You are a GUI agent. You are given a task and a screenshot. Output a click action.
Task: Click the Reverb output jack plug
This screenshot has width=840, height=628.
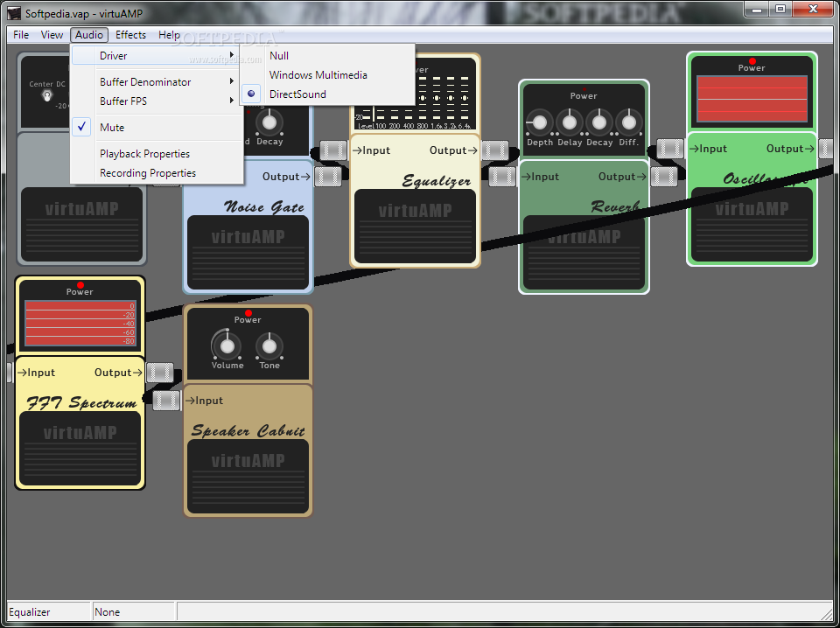click(x=664, y=177)
